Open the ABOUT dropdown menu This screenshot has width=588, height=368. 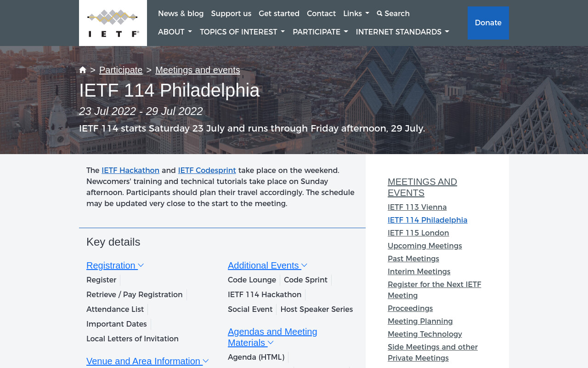click(175, 32)
